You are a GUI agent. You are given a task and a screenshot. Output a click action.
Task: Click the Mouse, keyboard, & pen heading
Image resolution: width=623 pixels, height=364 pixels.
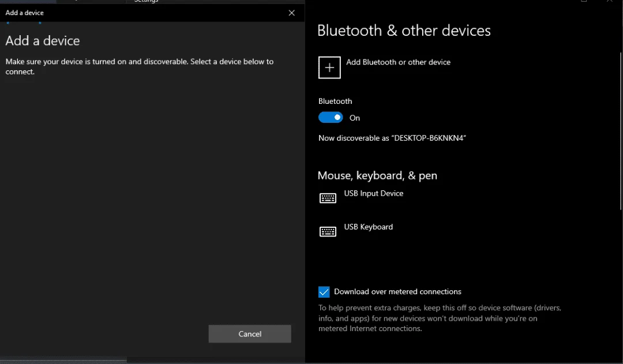point(377,175)
